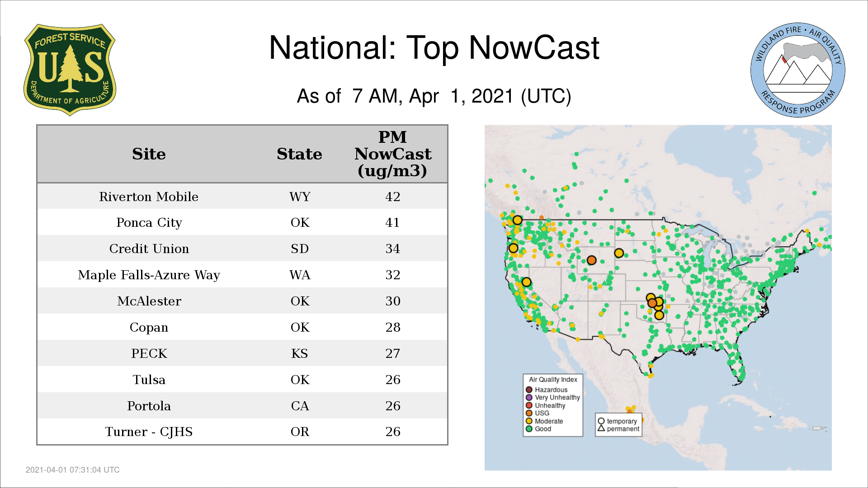Click the Air Quality Index legend title
Image resolution: width=868 pixels, height=488 pixels.
click(553, 380)
